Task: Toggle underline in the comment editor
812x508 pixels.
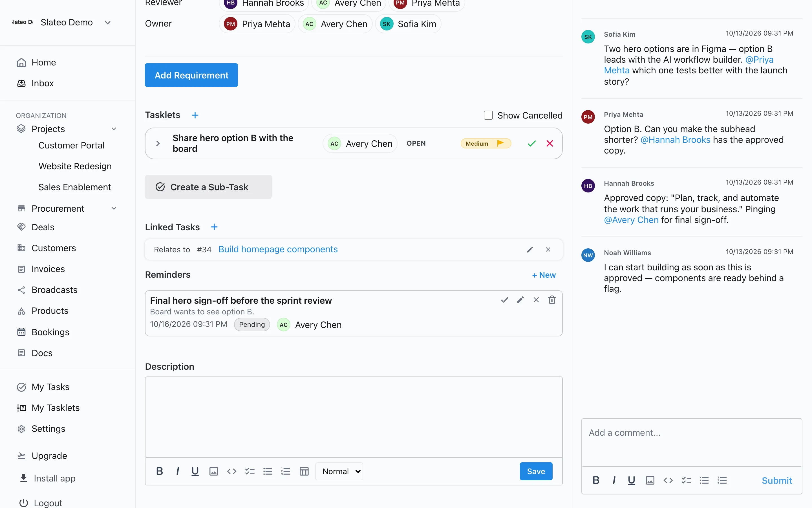Action: tap(631, 480)
